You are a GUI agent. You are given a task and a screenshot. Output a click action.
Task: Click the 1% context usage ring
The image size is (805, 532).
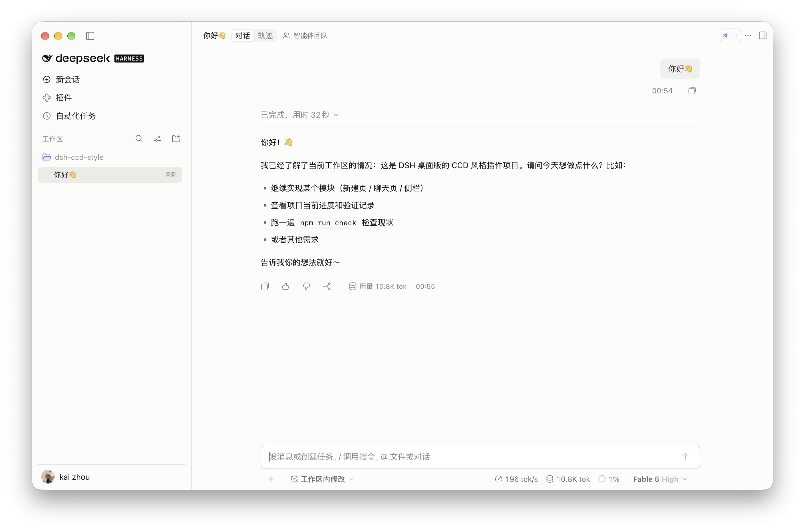tap(609, 479)
